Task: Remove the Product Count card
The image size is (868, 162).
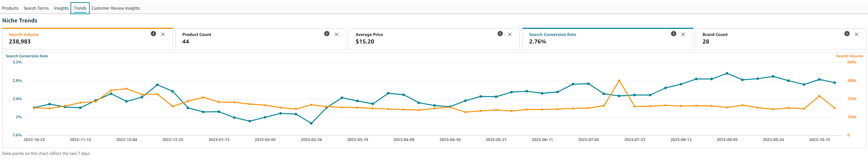Action: point(336,34)
